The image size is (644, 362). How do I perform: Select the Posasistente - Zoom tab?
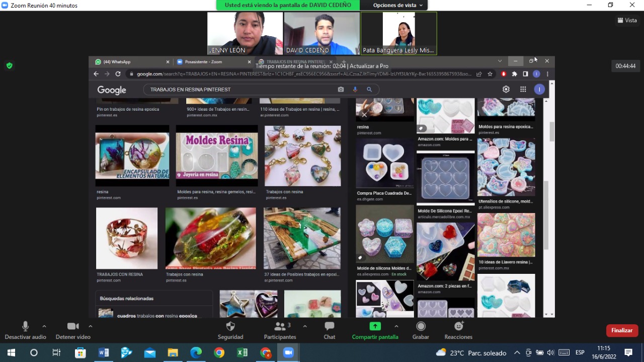point(211,62)
